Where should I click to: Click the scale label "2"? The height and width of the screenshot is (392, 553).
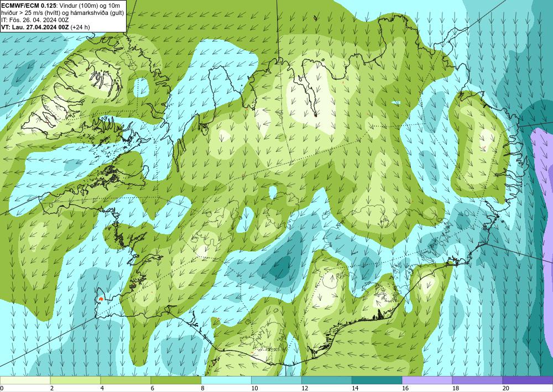click(x=52, y=389)
